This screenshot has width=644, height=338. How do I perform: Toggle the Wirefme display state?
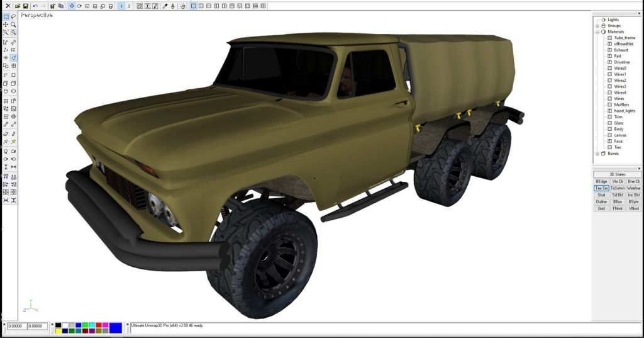pos(633,188)
